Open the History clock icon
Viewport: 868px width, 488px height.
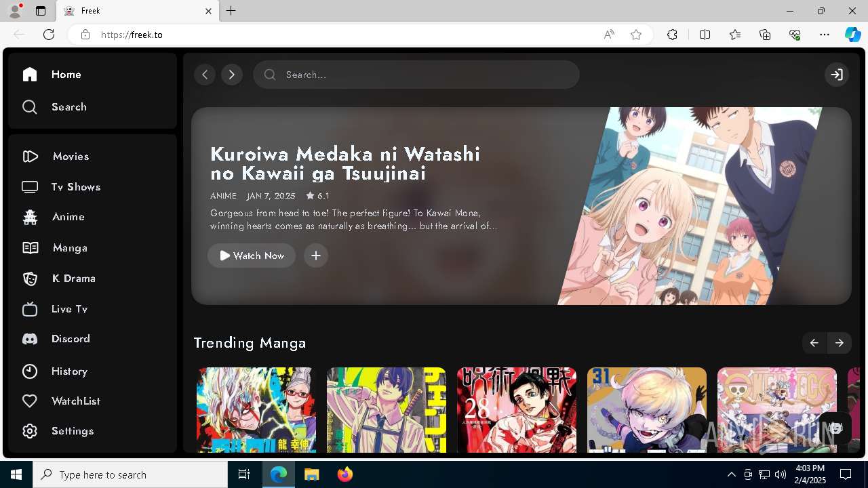coord(30,371)
